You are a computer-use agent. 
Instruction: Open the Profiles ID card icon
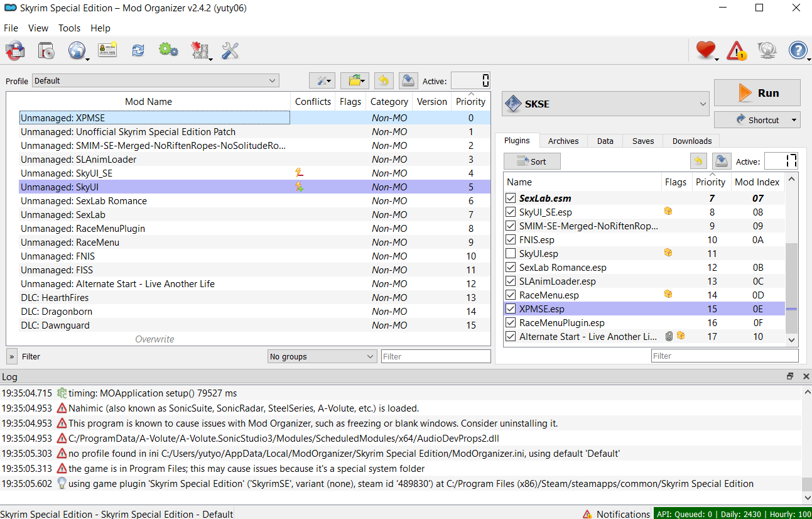point(107,50)
